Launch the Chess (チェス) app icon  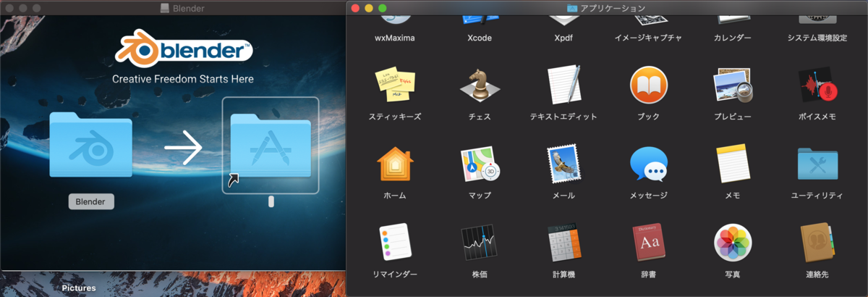tap(480, 86)
